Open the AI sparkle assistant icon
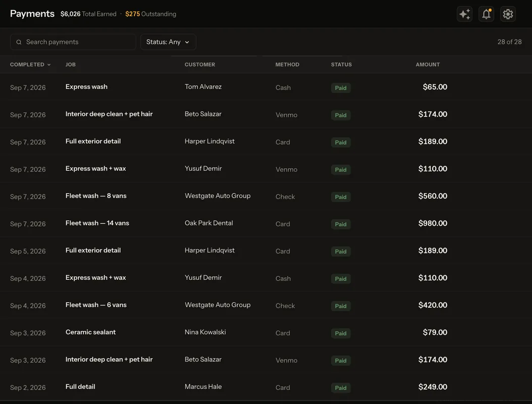Image resolution: width=532 pixels, height=404 pixels. pyautogui.click(x=464, y=14)
